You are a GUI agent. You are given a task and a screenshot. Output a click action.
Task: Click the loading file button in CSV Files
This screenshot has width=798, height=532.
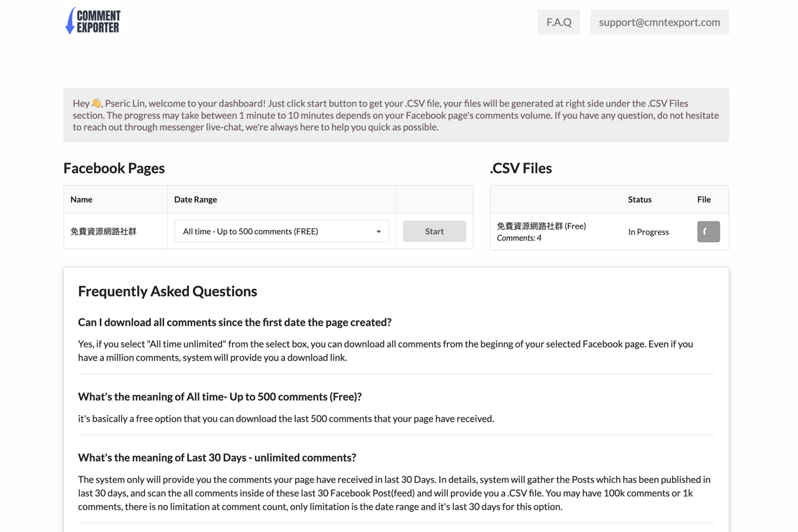click(708, 232)
